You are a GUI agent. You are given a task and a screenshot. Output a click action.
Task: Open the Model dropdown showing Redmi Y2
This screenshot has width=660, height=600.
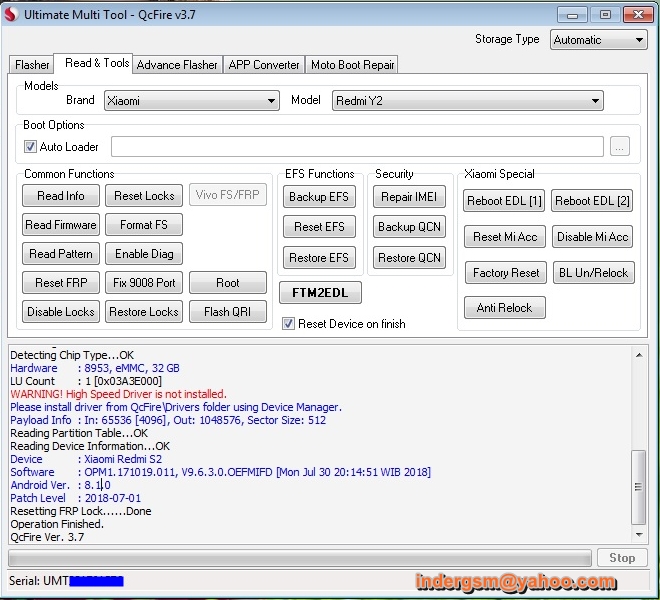point(468,101)
